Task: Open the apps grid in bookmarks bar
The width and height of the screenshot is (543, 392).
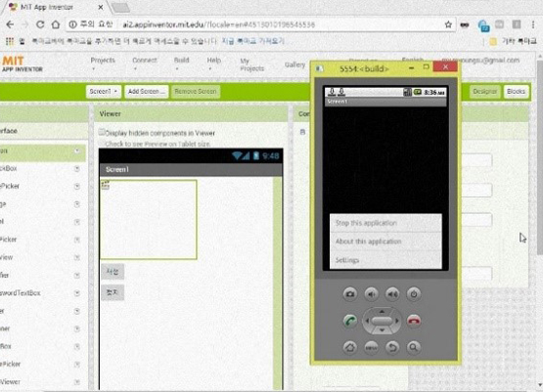Action: click(x=10, y=41)
